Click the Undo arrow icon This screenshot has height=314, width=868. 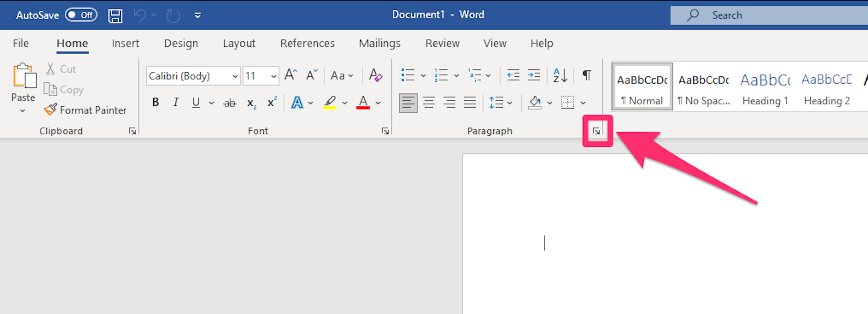(x=140, y=15)
